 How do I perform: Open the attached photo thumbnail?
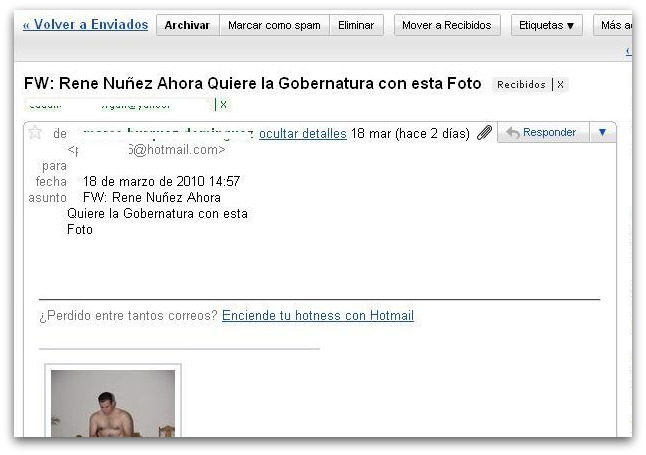(x=113, y=403)
